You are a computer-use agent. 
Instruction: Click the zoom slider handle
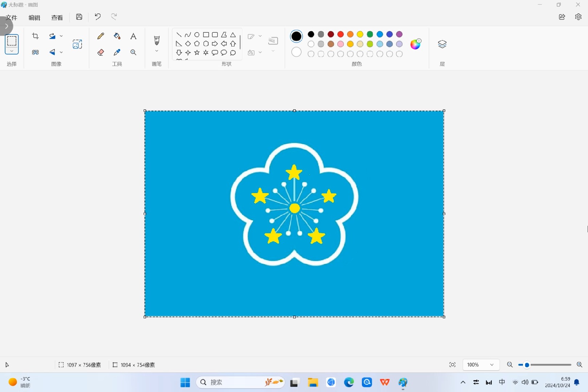click(527, 365)
